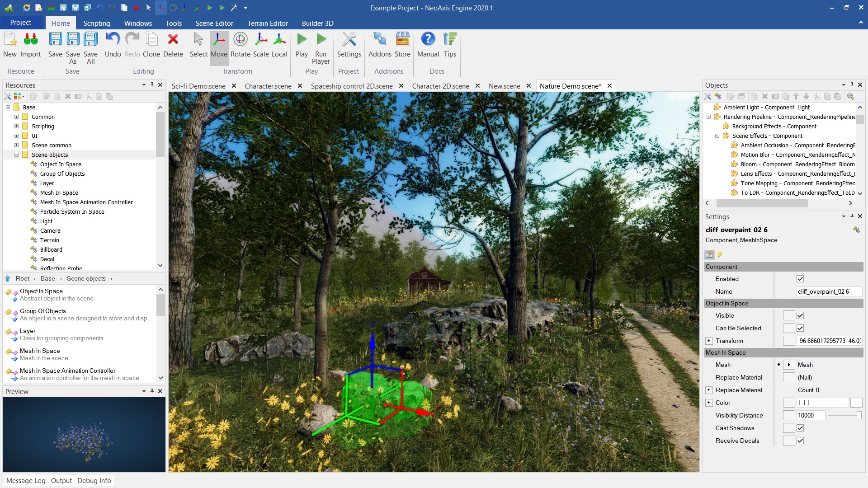Toggle the Cast Shadows checkbox

pos(800,428)
